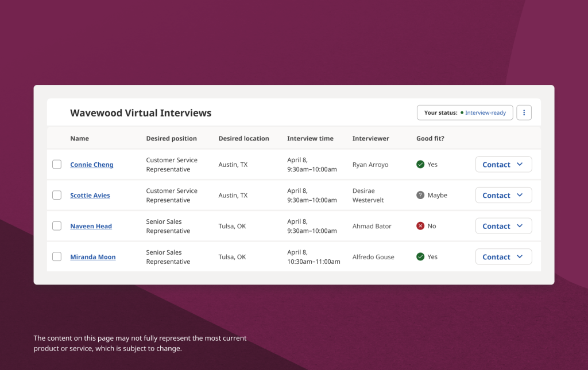The height and width of the screenshot is (370, 588).
Task: Click the Interview-ready status dot
Action: tap(463, 112)
